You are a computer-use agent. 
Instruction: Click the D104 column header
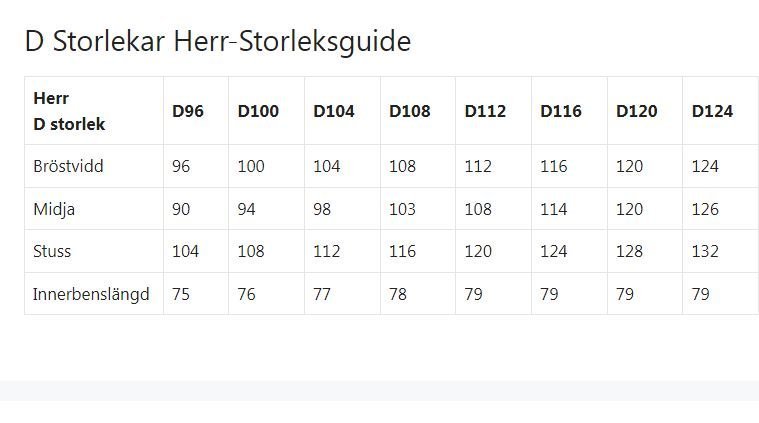(x=334, y=111)
